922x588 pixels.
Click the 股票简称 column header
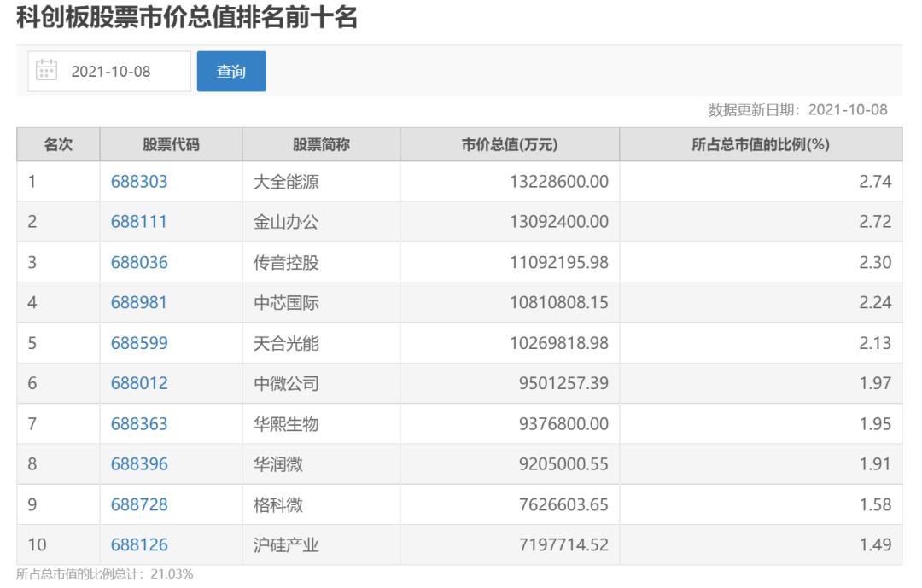pos(321,145)
